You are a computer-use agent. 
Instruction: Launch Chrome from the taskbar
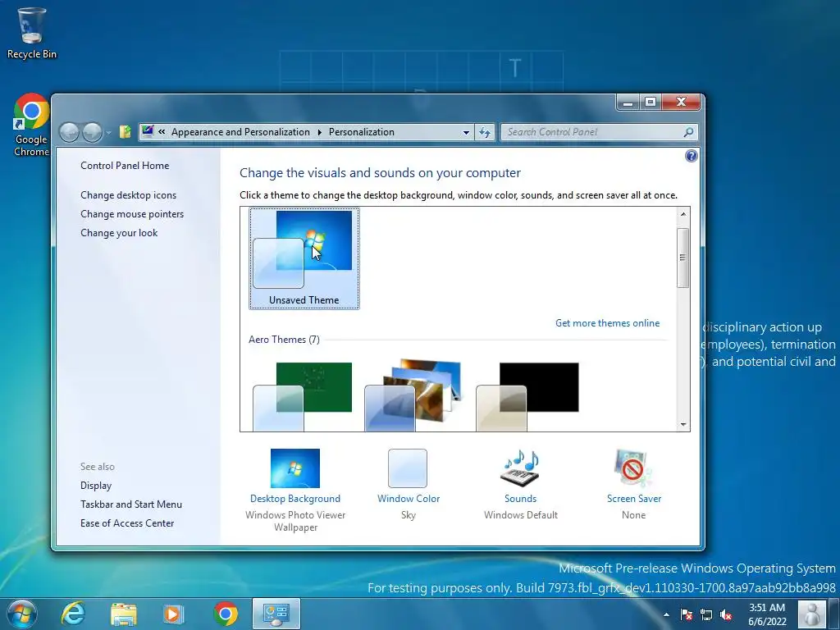[226, 614]
